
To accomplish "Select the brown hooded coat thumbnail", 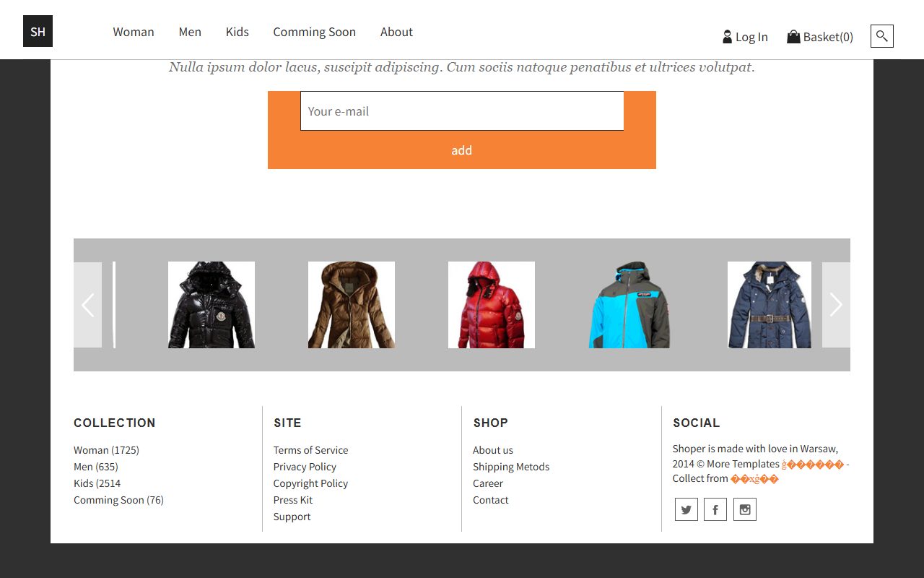I will tap(352, 305).
